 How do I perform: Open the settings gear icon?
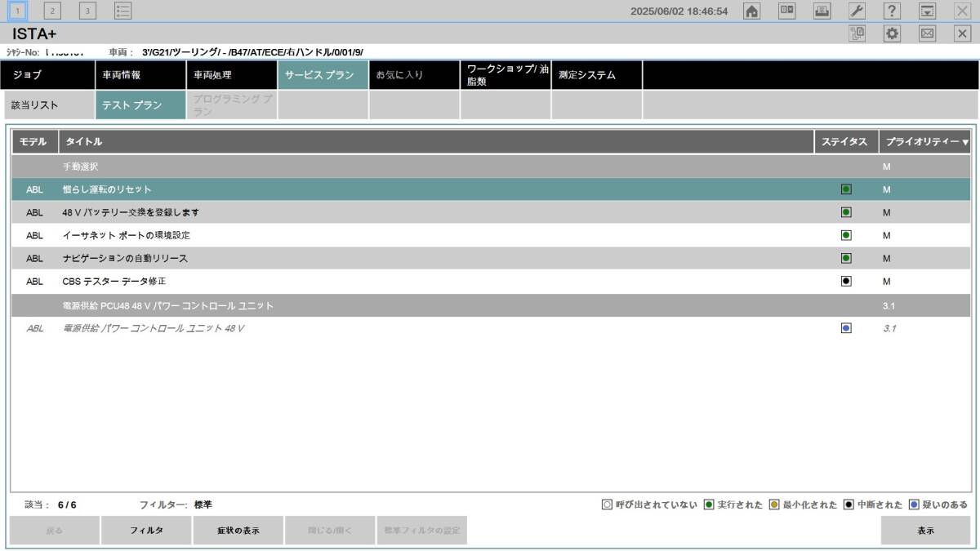[x=891, y=33]
